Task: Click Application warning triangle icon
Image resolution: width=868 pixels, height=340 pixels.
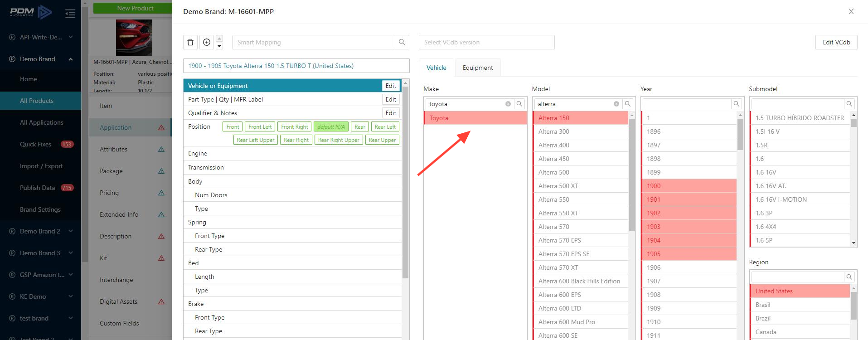Action: click(x=161, y=127)
